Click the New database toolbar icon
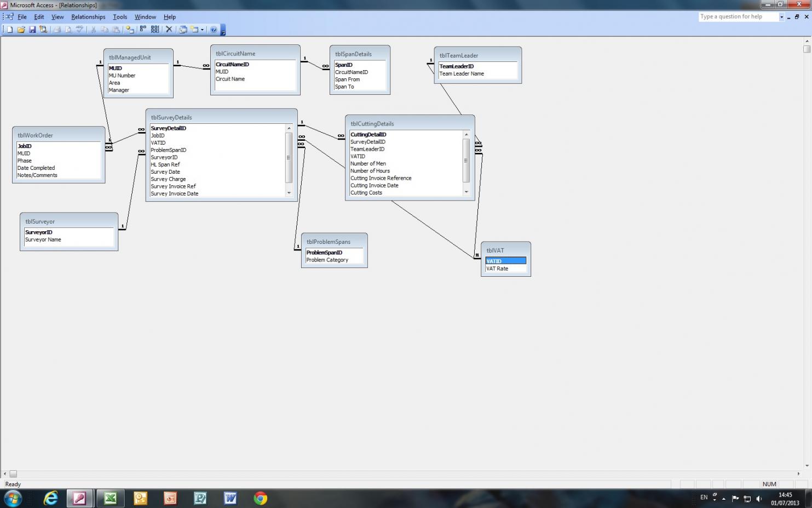Screen dimensions: 812x508 pos(9,30)
